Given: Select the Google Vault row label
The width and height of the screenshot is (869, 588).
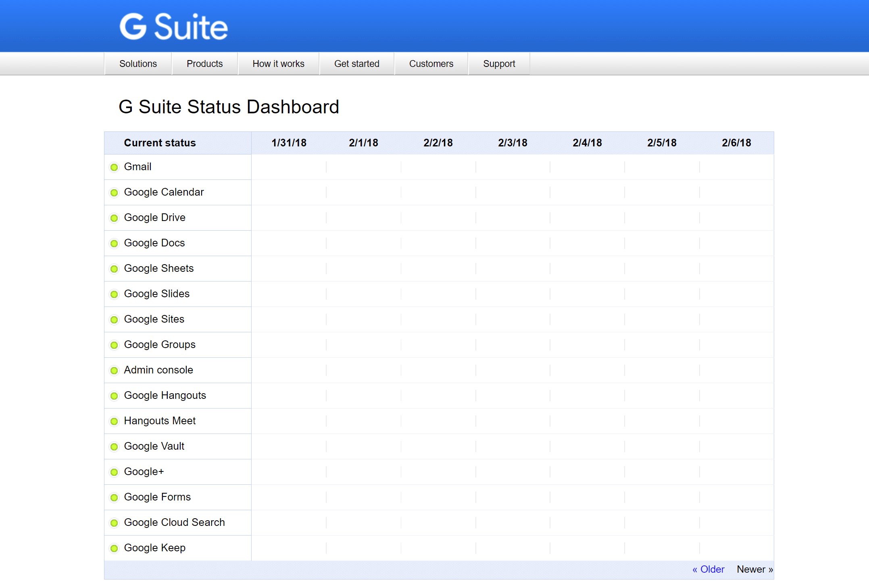Looking at the screenshot, I should click(x=154, y=446).
